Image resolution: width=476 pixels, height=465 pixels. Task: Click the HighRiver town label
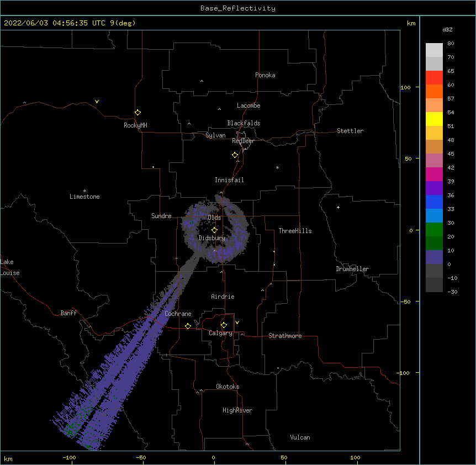[x=237, y=410]
